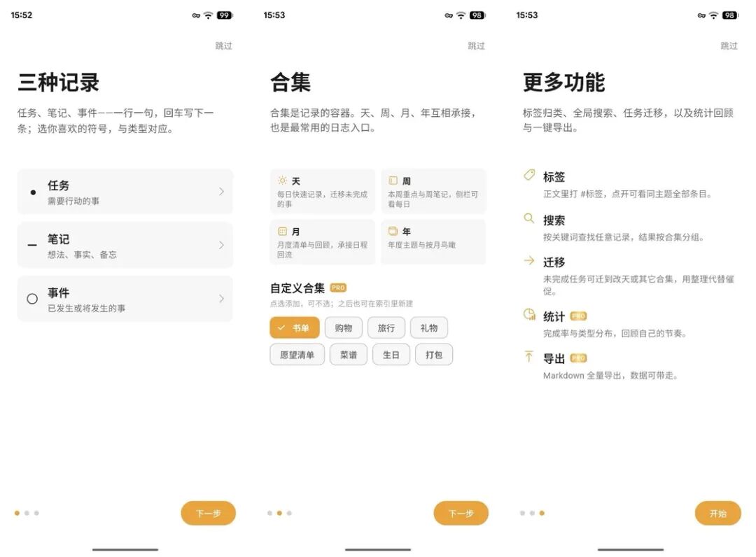Select the 购物 collection chip
Image resolution: width=756 pixels, height=557 pixels.
point(343,327)
